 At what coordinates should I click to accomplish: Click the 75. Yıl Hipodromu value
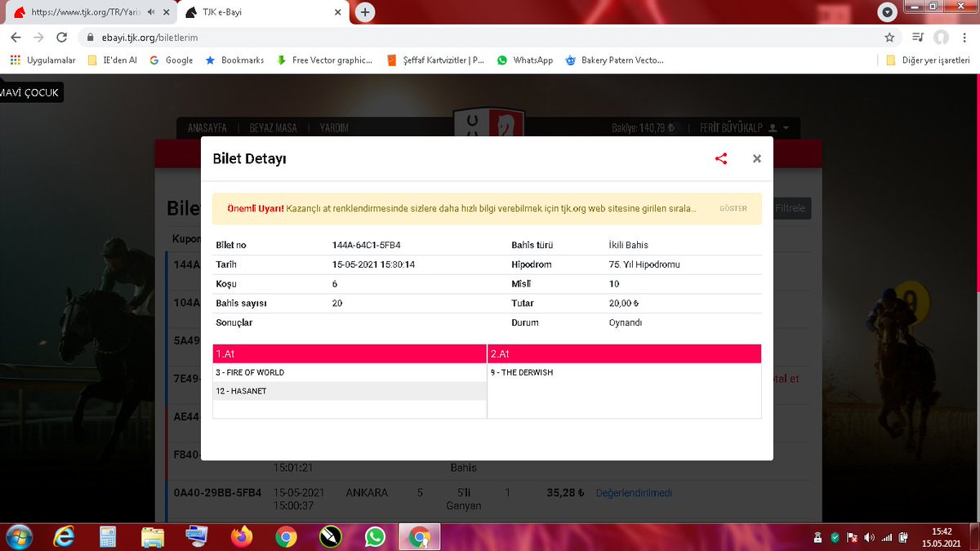[x=644, y=264]
